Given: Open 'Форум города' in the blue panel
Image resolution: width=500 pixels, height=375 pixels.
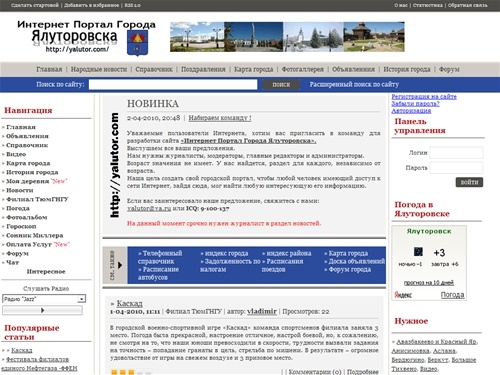Looking at the screenshot, I should (x=350, y=269).
